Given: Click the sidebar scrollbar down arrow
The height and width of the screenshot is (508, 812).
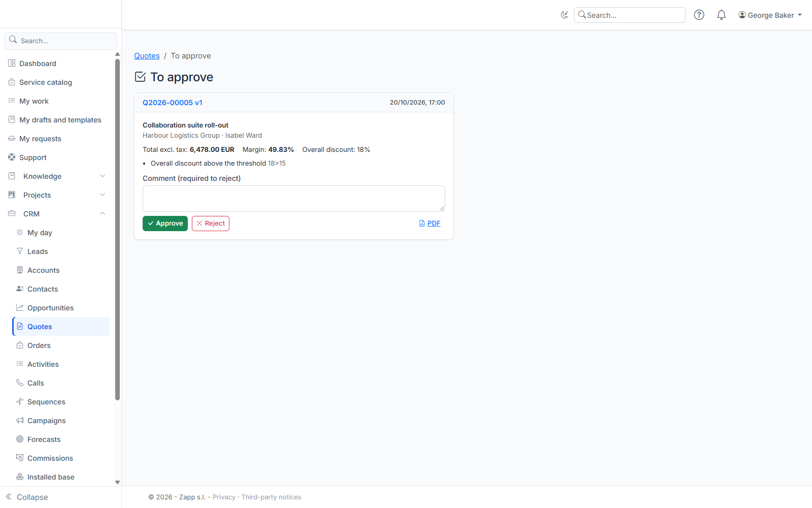Looking at the screenshot, I should pos(117,483).
